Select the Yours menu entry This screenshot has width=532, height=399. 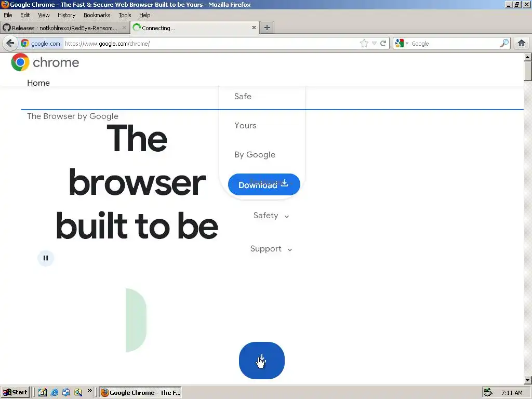click(x=245, y=126)
